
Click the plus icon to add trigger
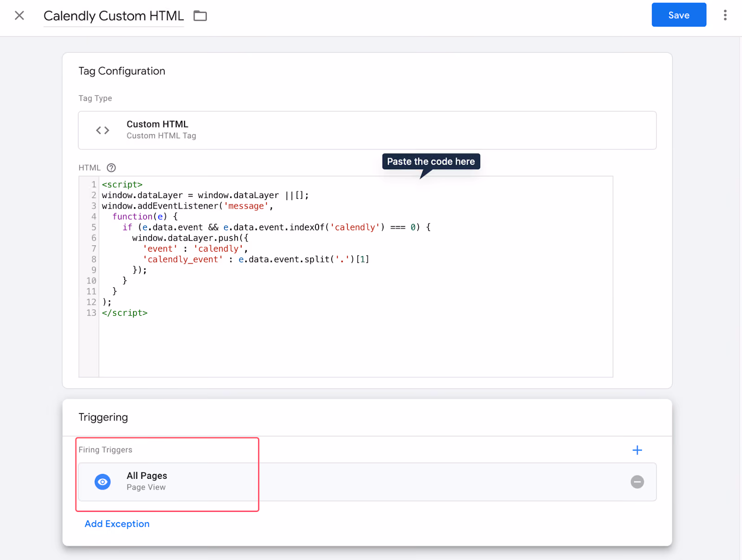click(637, 450)
